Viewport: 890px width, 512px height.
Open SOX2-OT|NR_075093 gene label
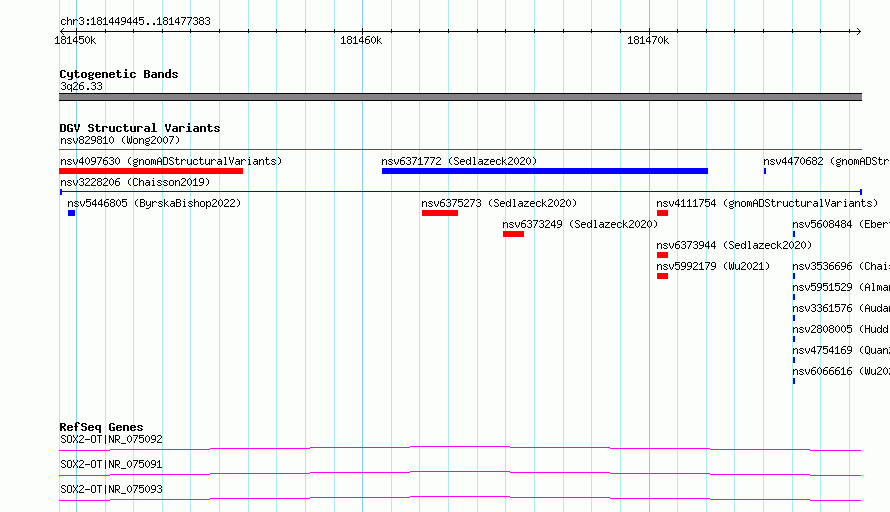pos(111,489)
